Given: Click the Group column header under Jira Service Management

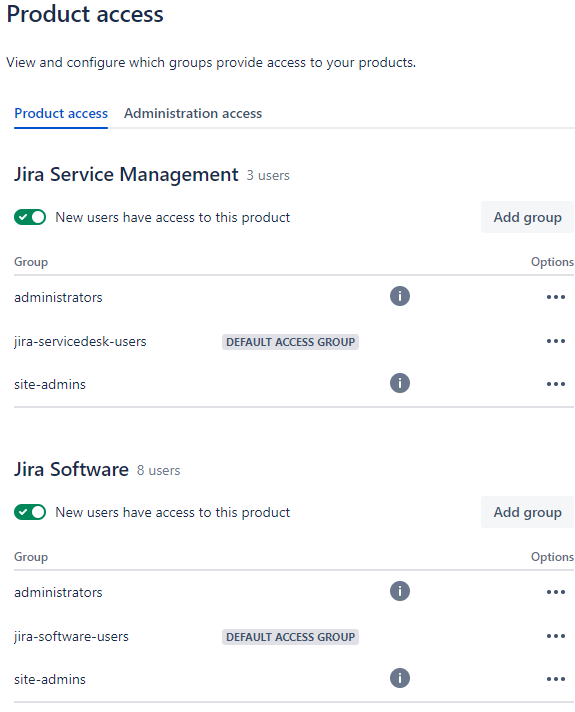Looking at the screenshot, I should pos(31,262).
